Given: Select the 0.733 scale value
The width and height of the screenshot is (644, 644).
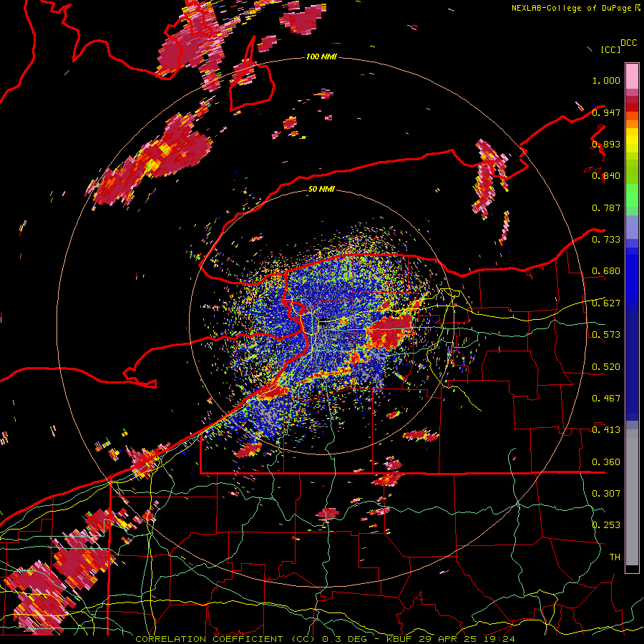Looking at the screenshot, I should [606, 240].
